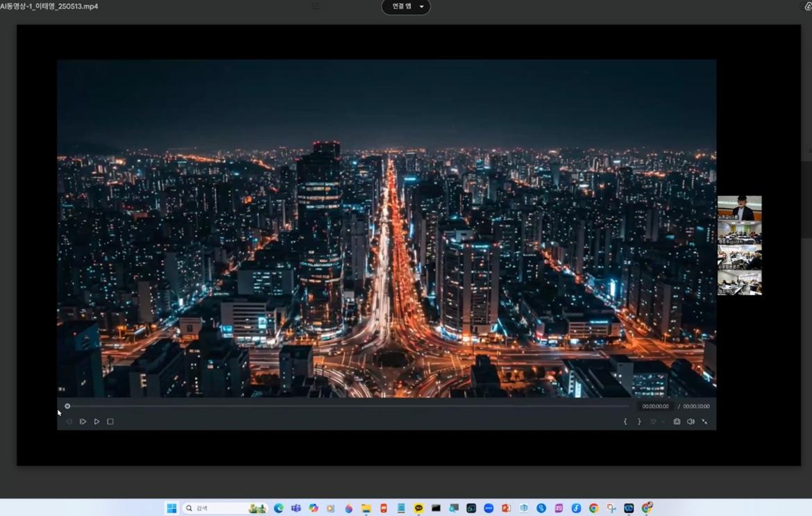Open Microsoft Teams from the taskbar
This screenshot has width=812, height=516.
pos(296,508)
